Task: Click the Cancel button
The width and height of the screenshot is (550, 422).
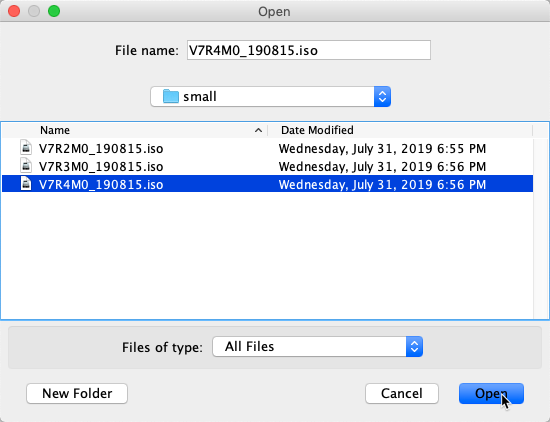Action: point(402,394)
